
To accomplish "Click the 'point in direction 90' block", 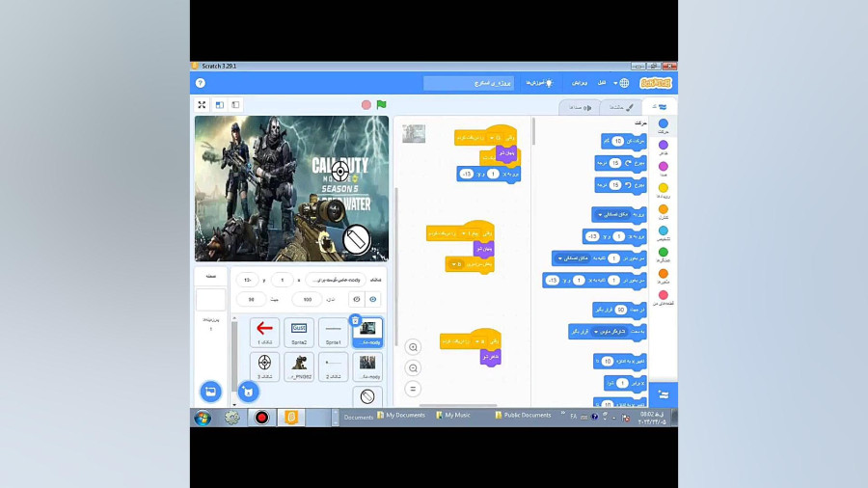I will click(619, 310).
